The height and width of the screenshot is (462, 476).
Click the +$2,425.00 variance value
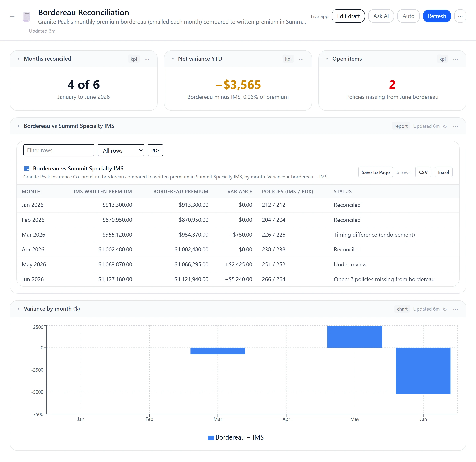tap(238, 264)
